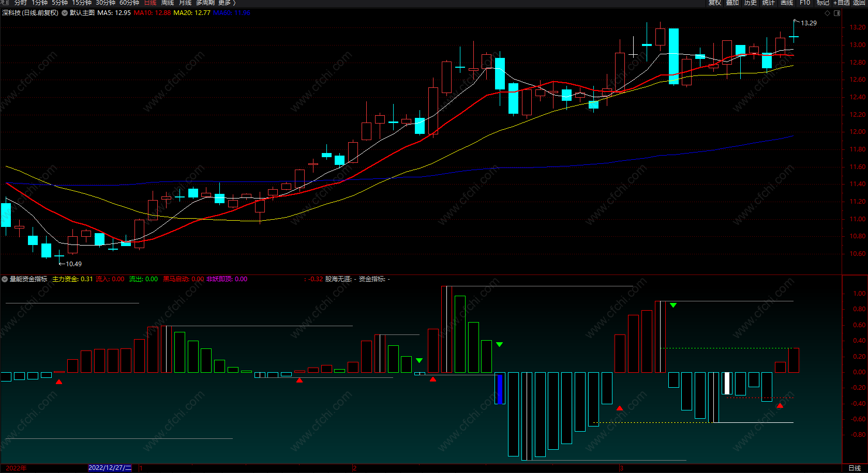Select the 15分钟 period tab
Image resolution: width=868 pixels, height=473 pixels.
click(82, 3)
